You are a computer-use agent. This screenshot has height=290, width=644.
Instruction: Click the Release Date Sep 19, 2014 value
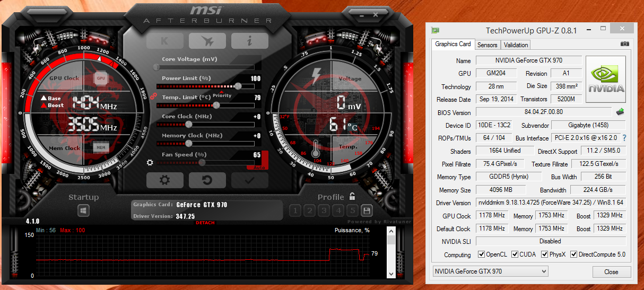click(x=496, y=99)
